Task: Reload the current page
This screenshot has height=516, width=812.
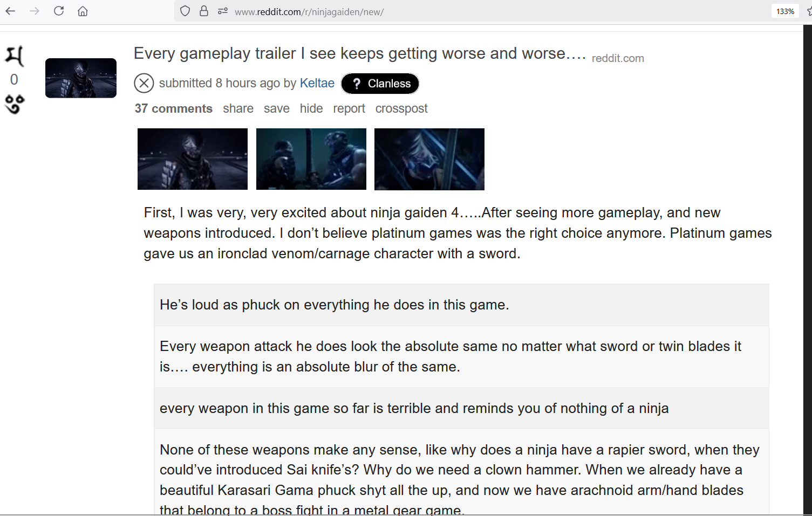Action: point(59,11)
